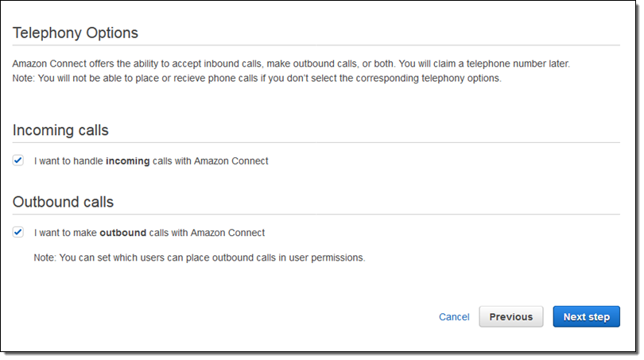Click the "I want to handle incoming calls" label
This screenshot has width=644, height=360.
(x=151, y=161)
